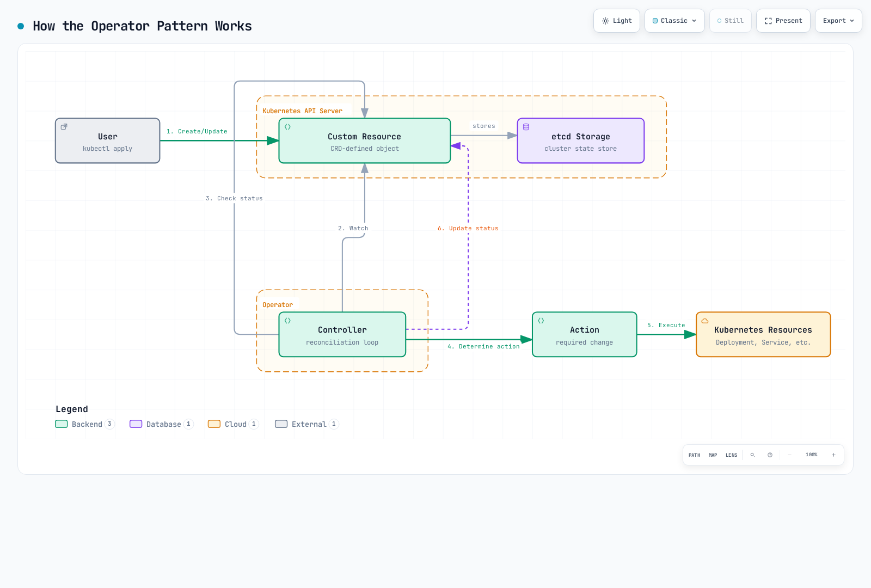Click the 'Legend' heading
Viewport: 871px width, 588px height.
click(72, 409)
